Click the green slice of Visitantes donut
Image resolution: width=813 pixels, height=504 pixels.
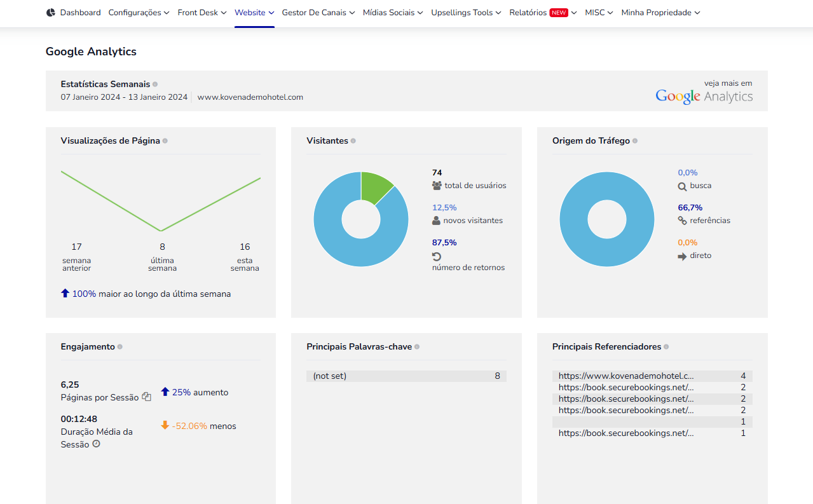(x=375, y=187)
